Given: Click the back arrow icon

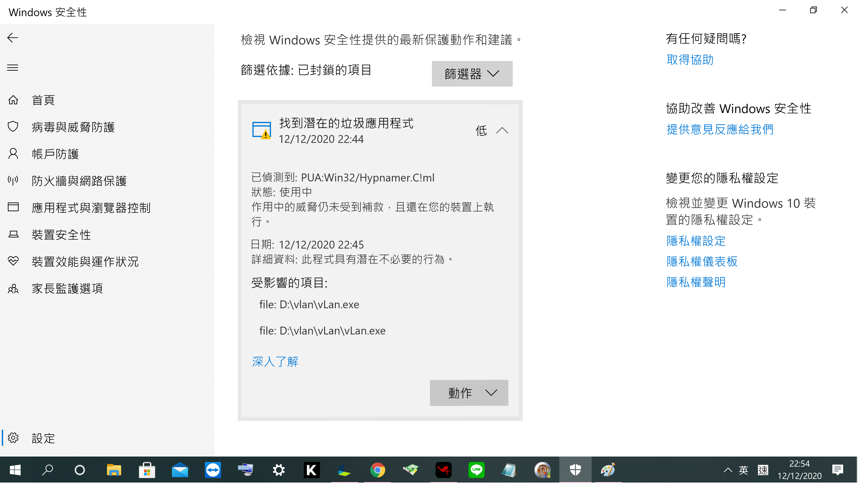Looking at the screenshot, I should tap(13, 37).
